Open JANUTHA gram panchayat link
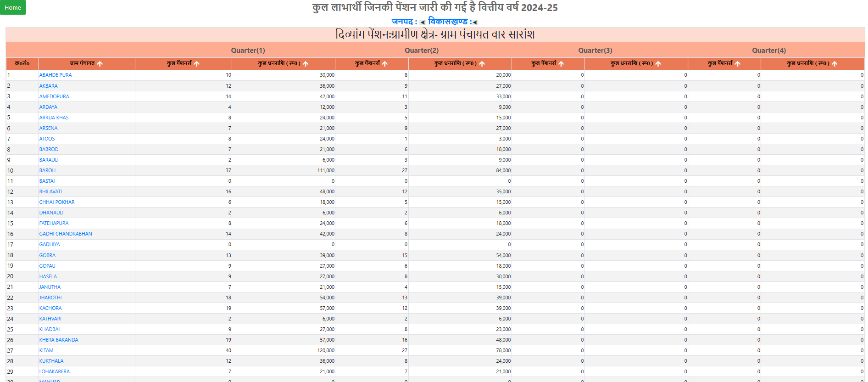This screenshot has height=382, width=868. coord(50,287)
